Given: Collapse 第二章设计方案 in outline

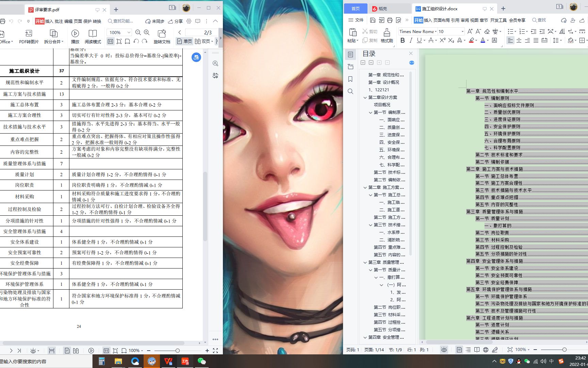Looking at the screenshot, I should point(365,97).
